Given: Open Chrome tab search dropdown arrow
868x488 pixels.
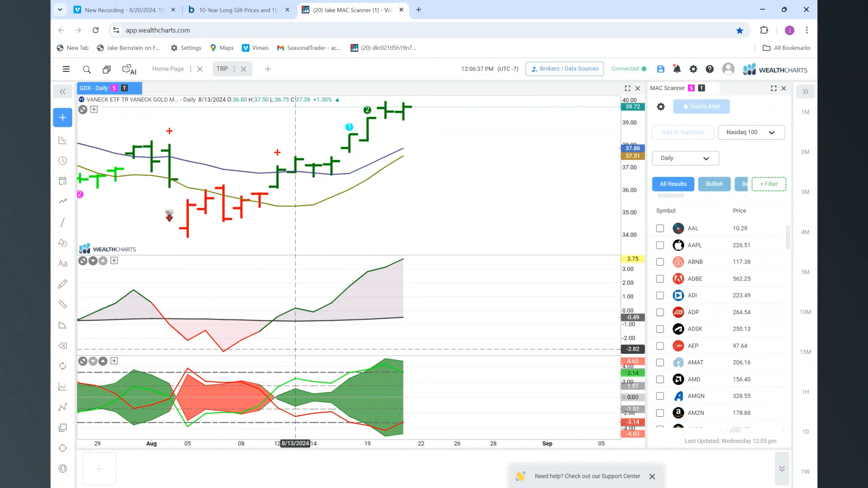Looking at the screenshot, I should point(60,9).
